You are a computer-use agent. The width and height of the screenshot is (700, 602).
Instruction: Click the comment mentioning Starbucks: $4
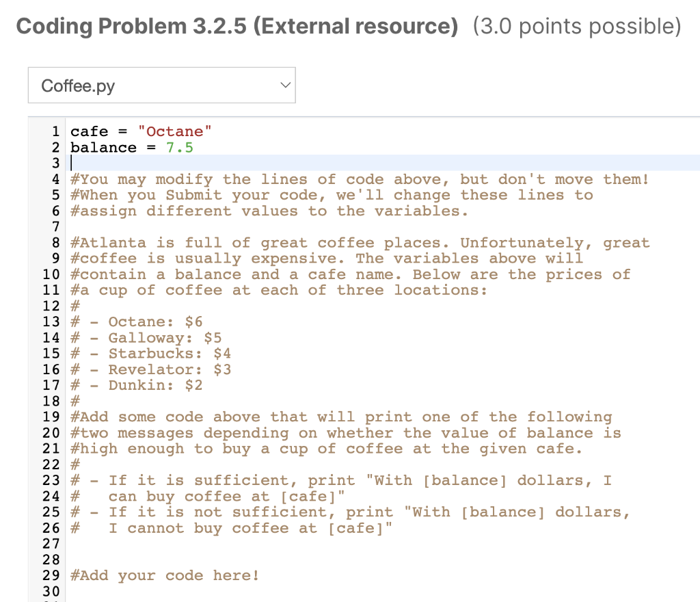point(157,353)
